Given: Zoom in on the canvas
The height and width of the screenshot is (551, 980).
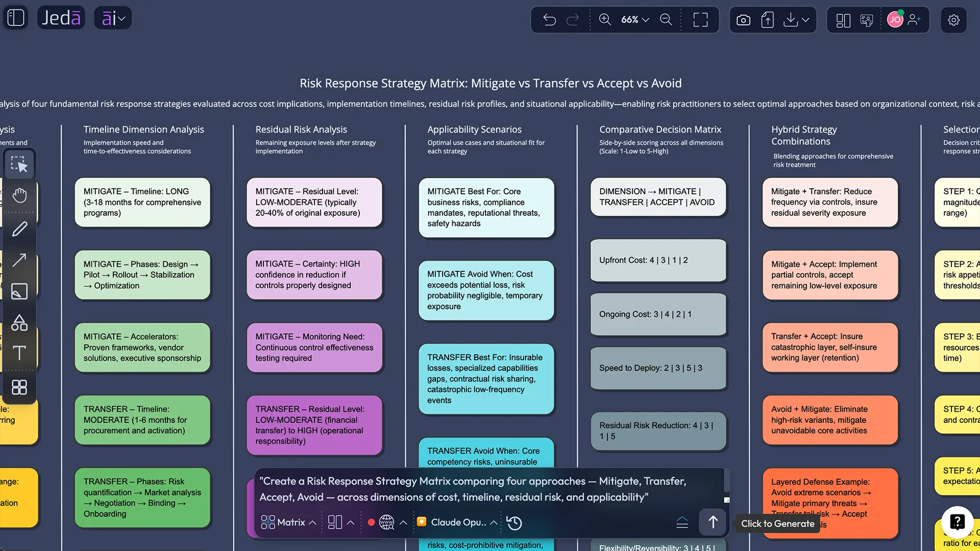Looking at the screenshot, I should click(x=605, y=19).
